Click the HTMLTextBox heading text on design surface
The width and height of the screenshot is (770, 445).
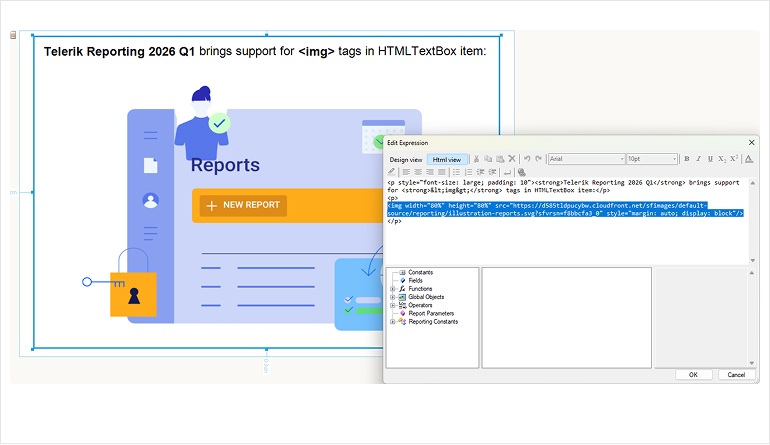265,51
